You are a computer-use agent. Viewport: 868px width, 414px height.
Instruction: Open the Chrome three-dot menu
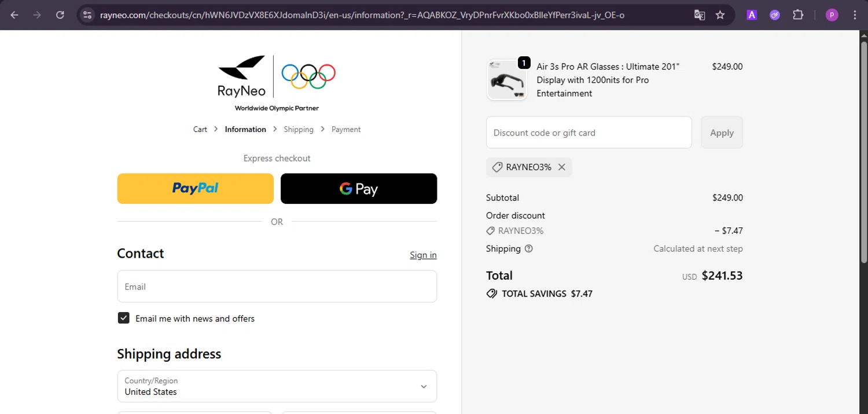click(x=855, y=15)
